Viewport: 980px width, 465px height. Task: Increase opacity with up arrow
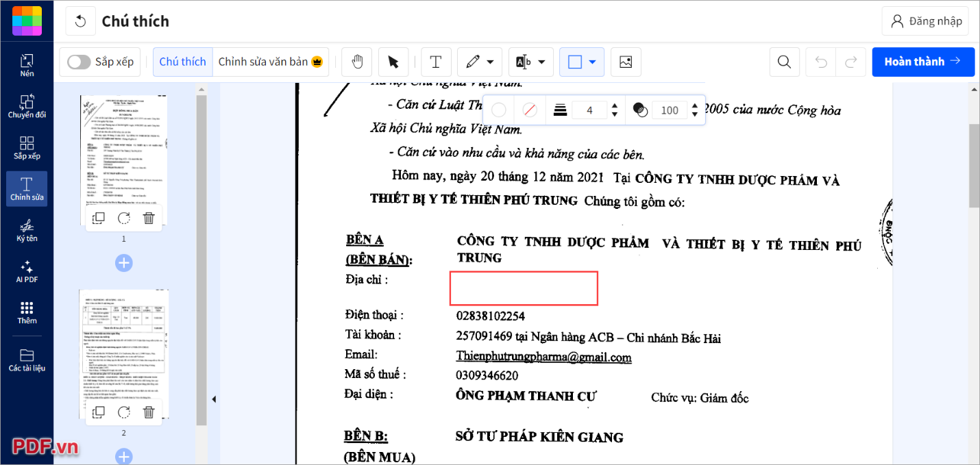pyautogui.click(x=695, y=106)
